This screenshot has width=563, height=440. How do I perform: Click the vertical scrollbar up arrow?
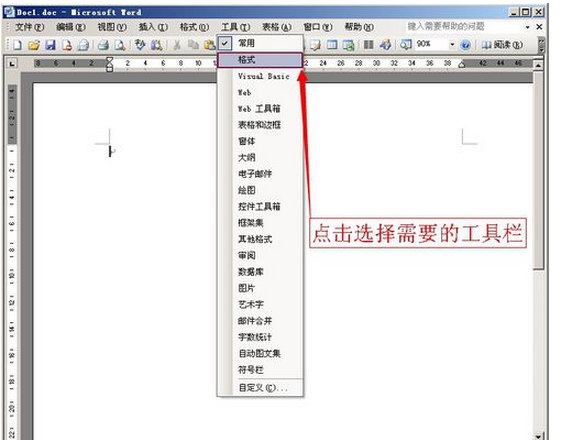[538, 65]
